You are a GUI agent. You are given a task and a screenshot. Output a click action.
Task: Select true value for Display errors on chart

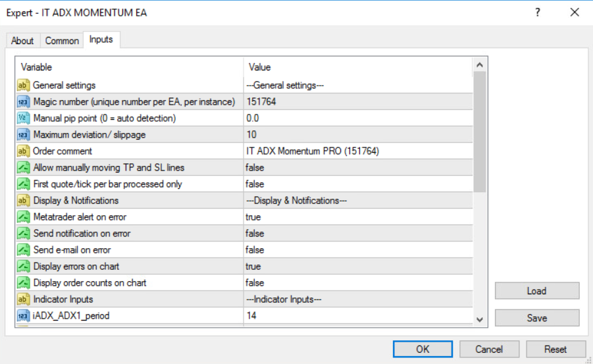pyautogui.click(x=253, y=267)
